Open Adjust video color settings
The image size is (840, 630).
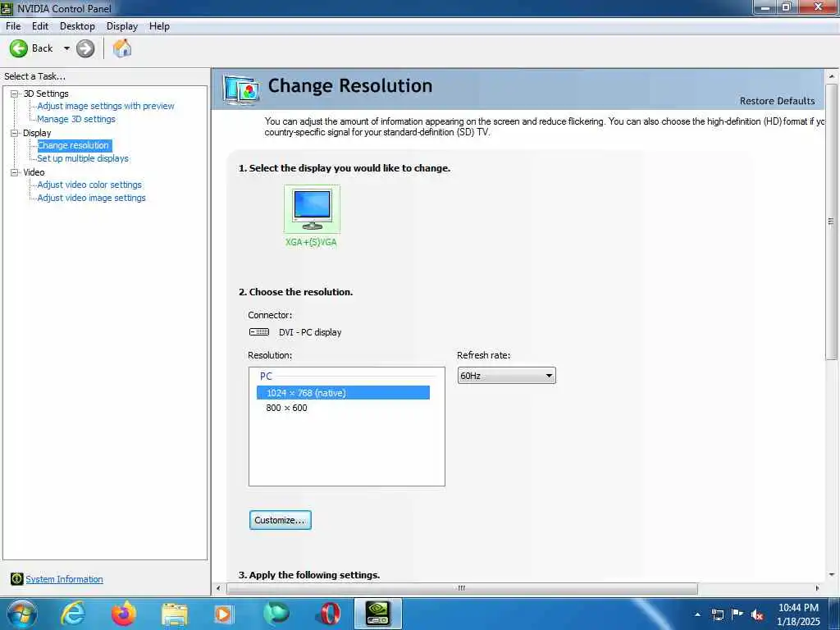89,185
